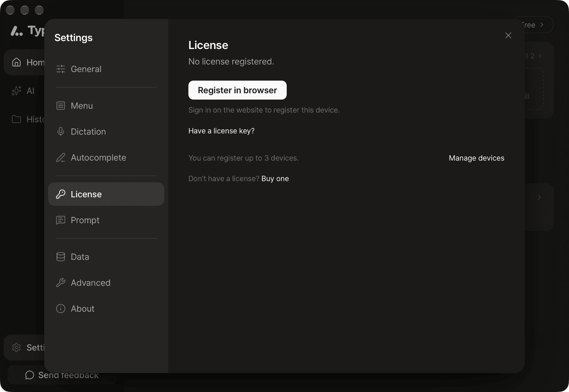This screenshot has width=569, height=392.
Task: Click the Dictation microphone icon
Action: tap(61, 132)
